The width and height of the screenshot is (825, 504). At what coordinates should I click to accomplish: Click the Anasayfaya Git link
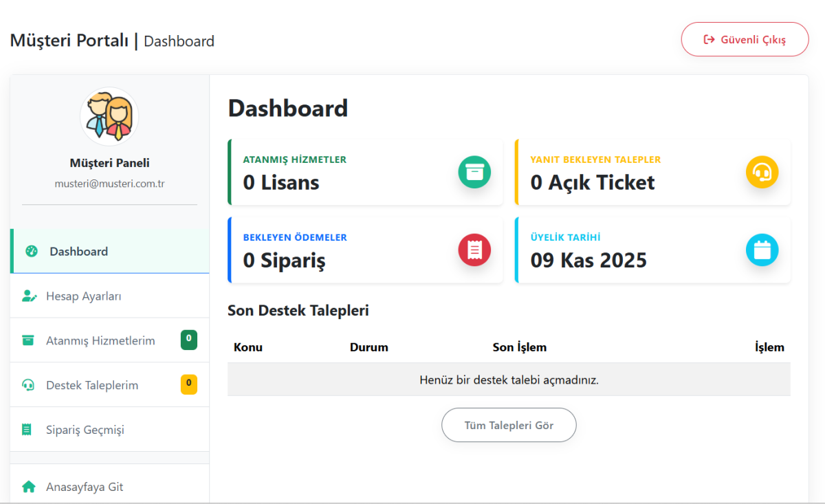(85, 487)
